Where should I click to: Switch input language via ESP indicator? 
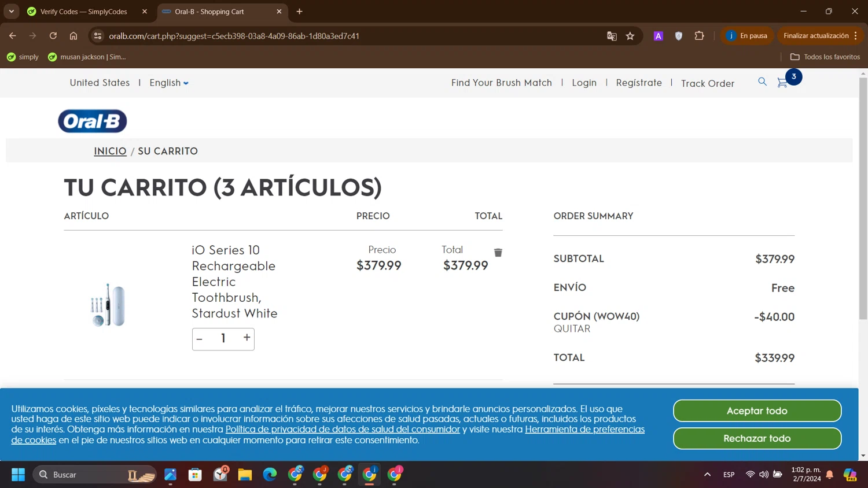(x=729, y=475)
